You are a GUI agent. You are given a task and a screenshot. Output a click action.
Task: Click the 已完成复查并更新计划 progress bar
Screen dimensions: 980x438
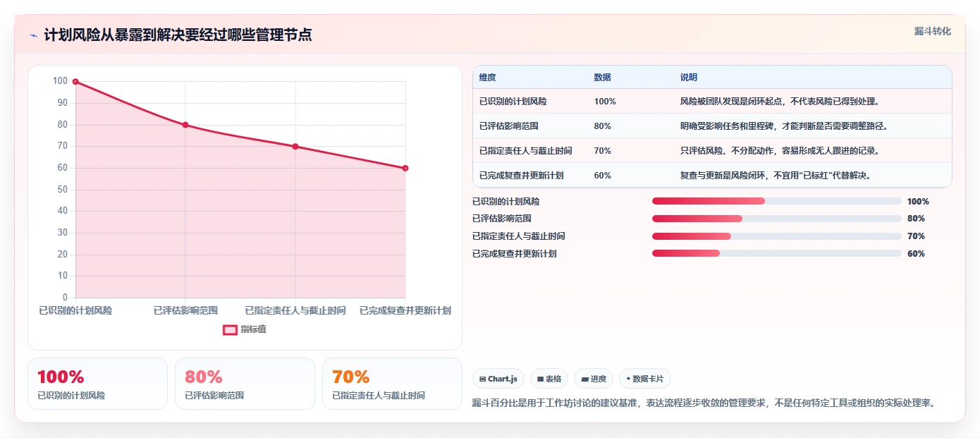pyautogui.click(x=776, y=253)
